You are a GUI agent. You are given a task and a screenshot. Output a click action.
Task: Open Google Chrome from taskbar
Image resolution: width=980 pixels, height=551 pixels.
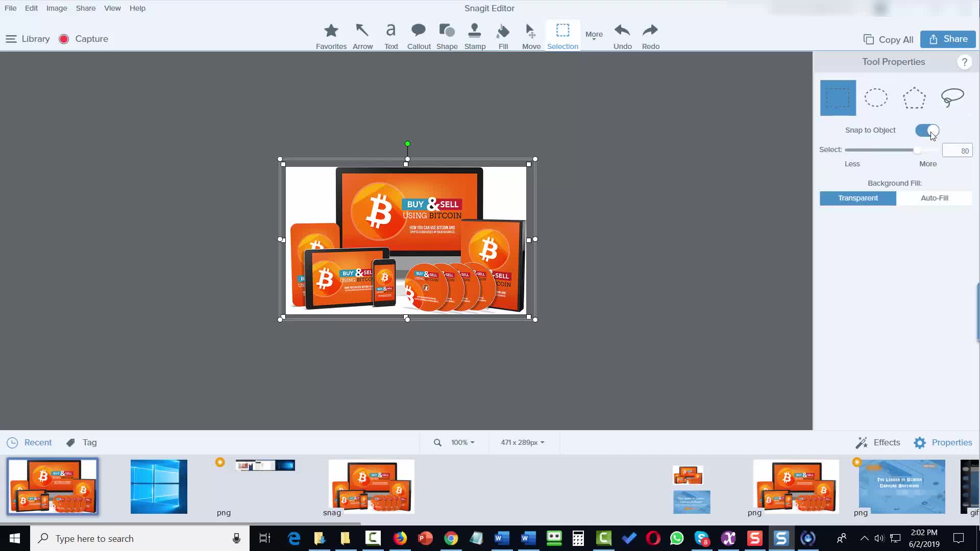coord(451,538)
